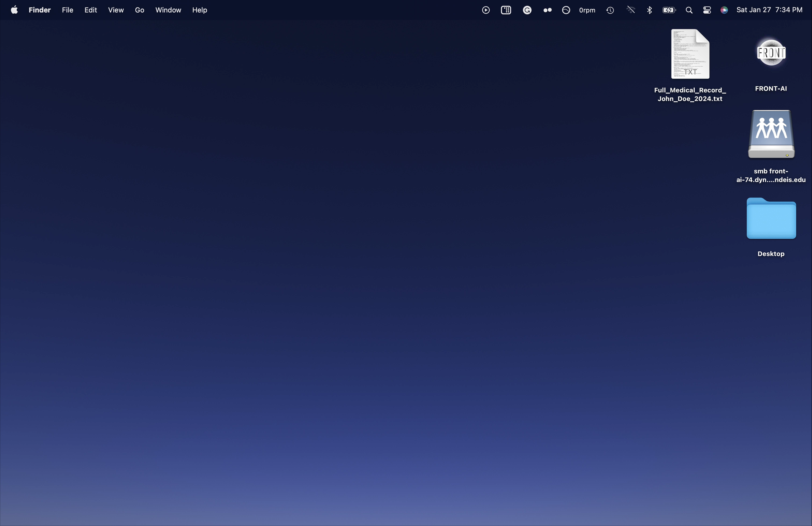
Task: Select the Full_Medical_Record_John_Doe_2024.txt file
Action: coord(690,55)
